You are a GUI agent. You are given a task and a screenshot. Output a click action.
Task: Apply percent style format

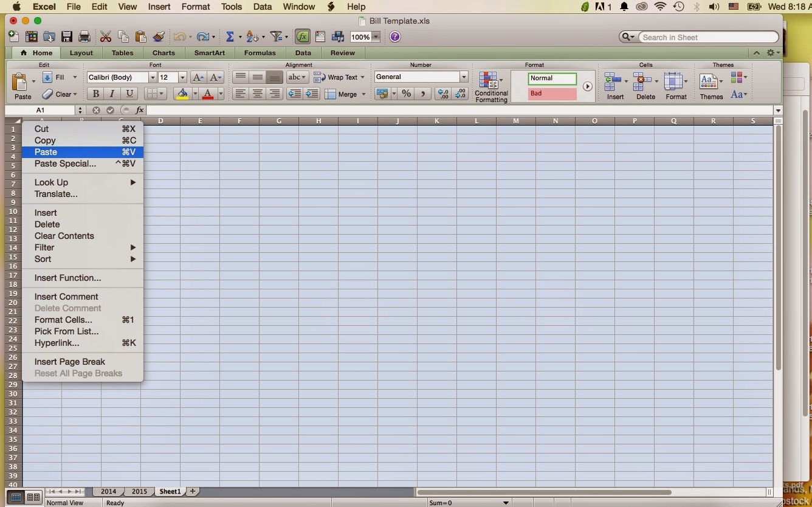coord(406,94)
